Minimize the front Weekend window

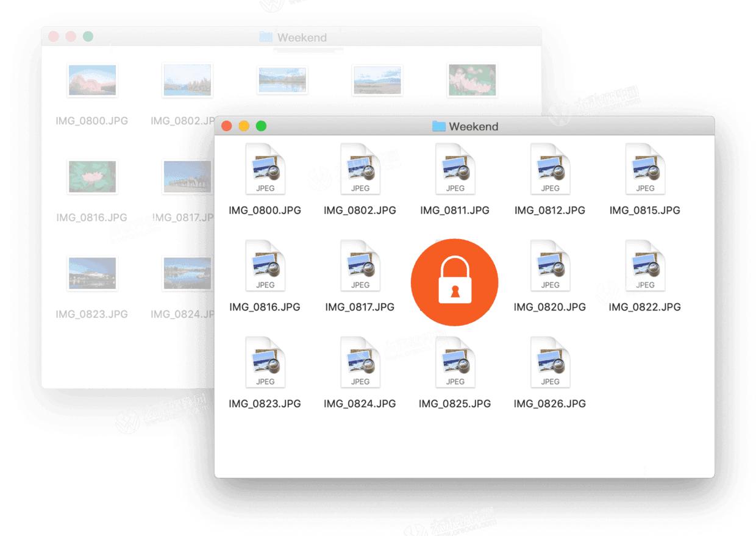point(244,126)
